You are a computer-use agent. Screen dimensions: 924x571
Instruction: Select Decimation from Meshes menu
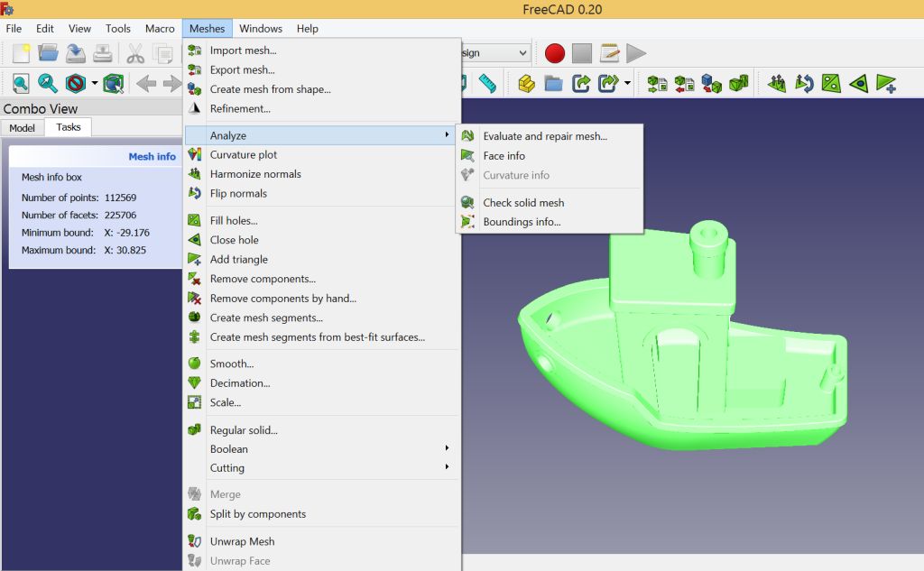point(239,383)
